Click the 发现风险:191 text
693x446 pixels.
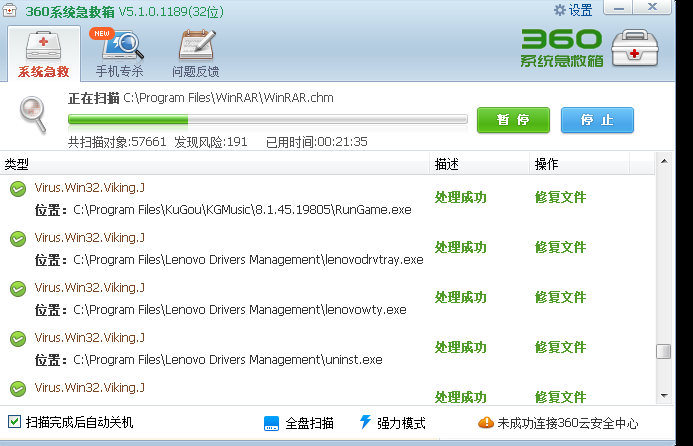tap(211, 142)
